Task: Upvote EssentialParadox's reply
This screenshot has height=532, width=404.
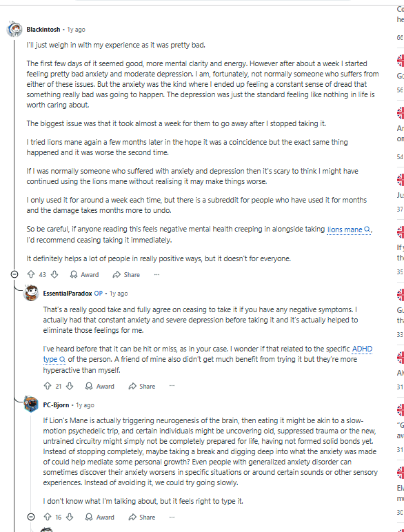Action: pos(48,386)
